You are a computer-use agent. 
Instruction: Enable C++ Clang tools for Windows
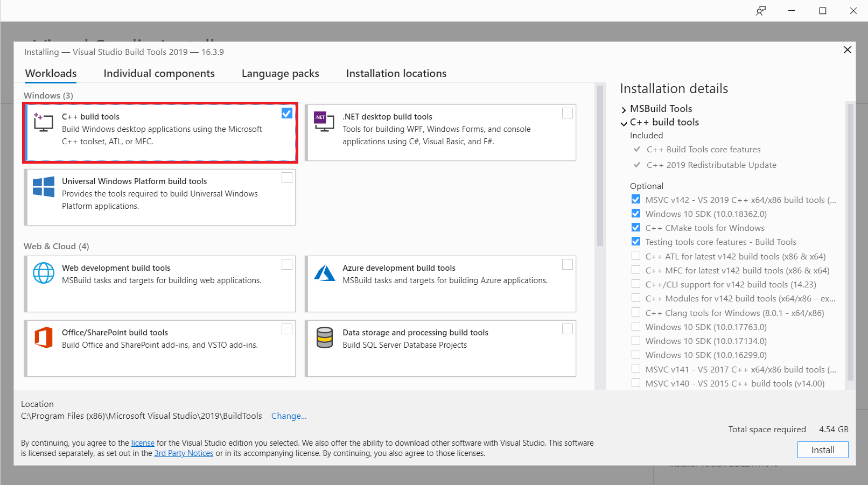pos(636,312)
